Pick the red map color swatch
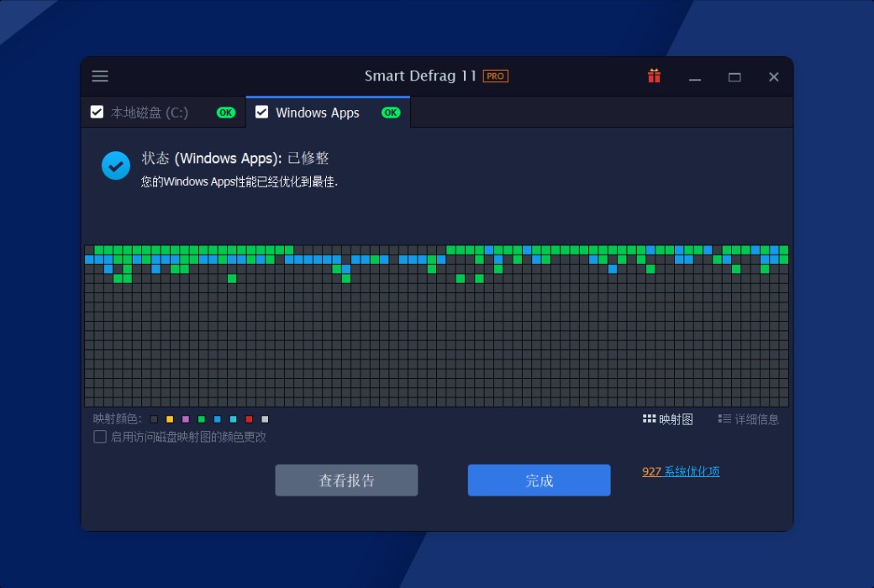 click(249, 419)
